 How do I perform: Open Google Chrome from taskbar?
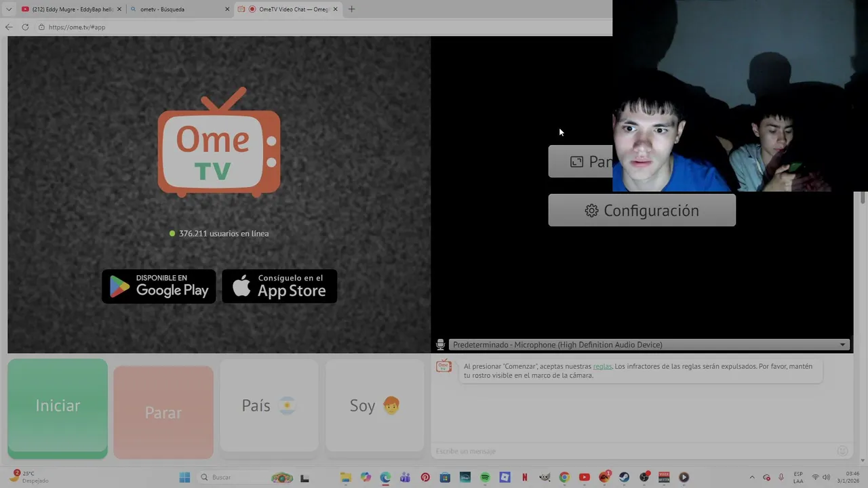564,477
